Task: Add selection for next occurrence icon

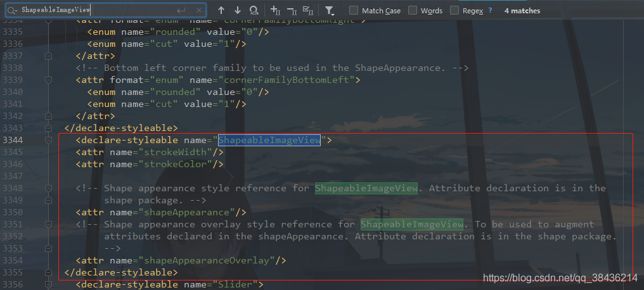Action: [x=275, y=10]
